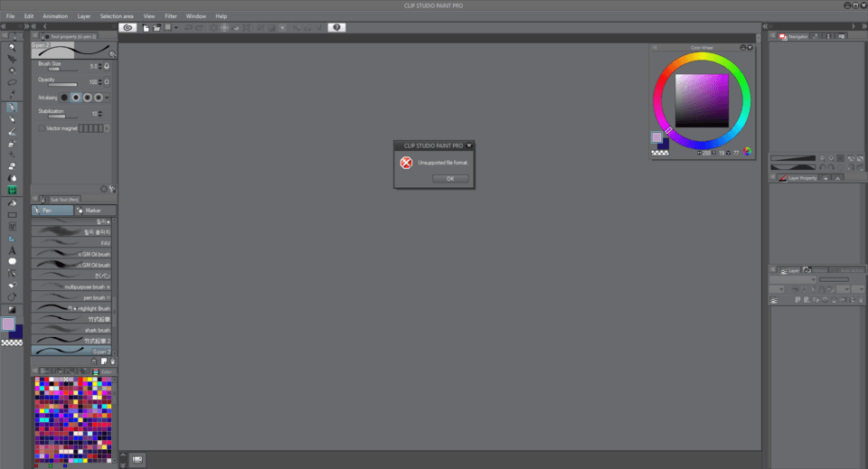Open the Filter menu
This screenshot has width=868, height=469.
170,16
